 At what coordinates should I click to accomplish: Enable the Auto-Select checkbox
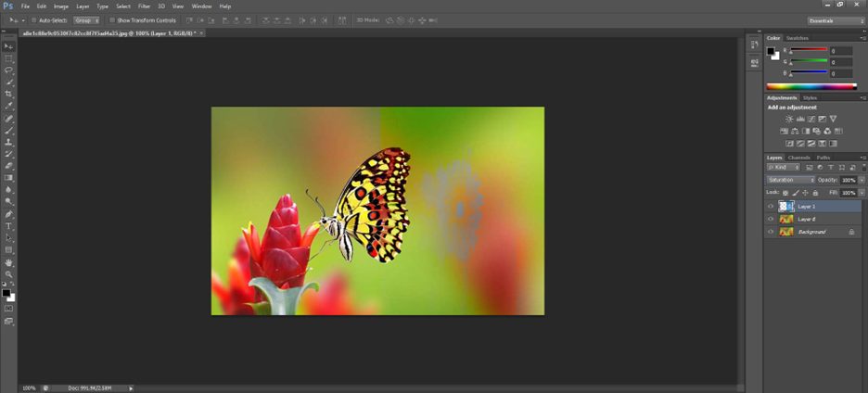[x=33, y=20]
